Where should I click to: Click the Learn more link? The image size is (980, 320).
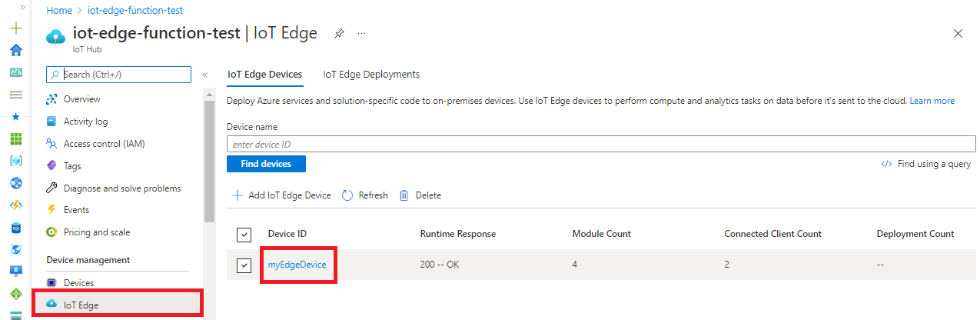(932, 101)
